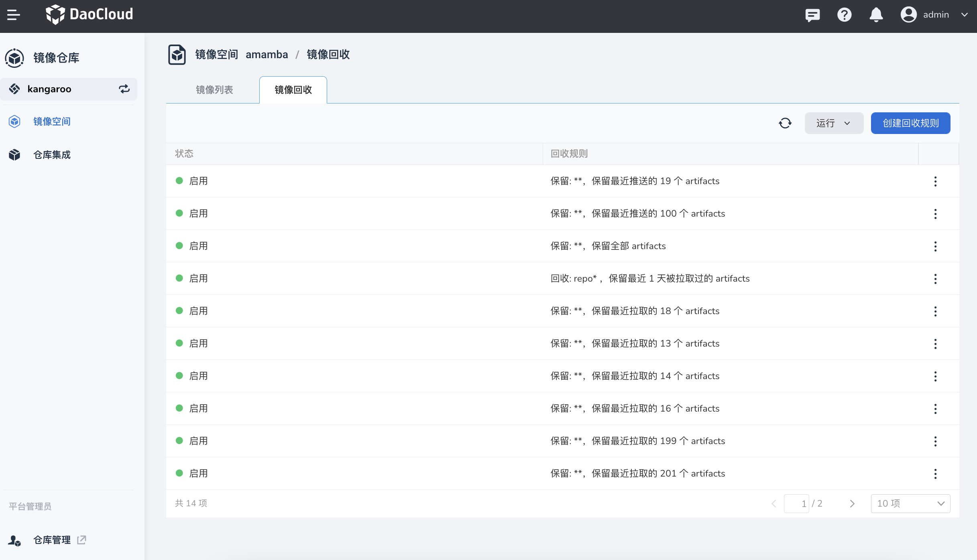Select rule text 保留最近推送的 19 个 artifacts
This screenshot has width=977, height=560.
[655, 181]
